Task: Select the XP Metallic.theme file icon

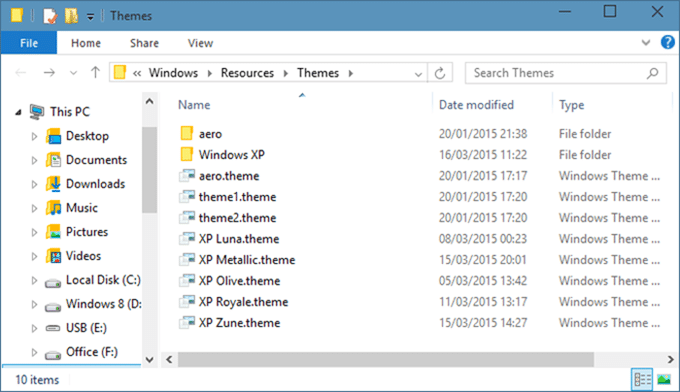Action: pos(187,259)
